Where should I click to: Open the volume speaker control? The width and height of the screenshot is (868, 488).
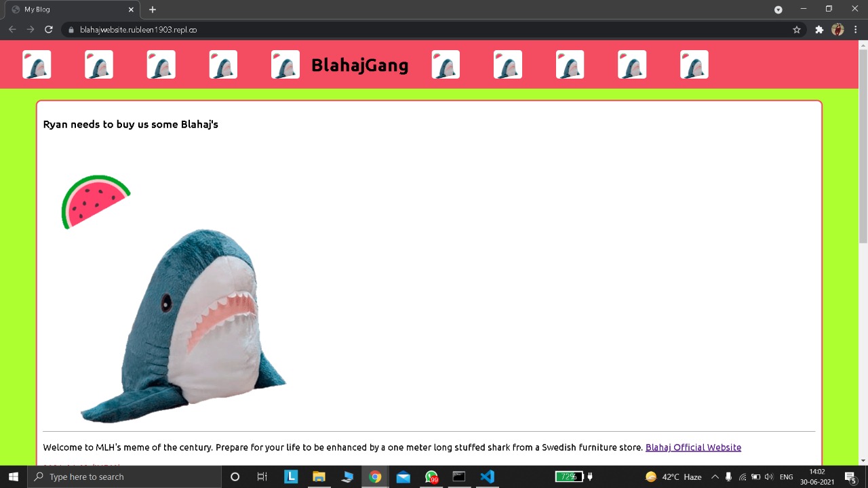[x=769, y=476]
